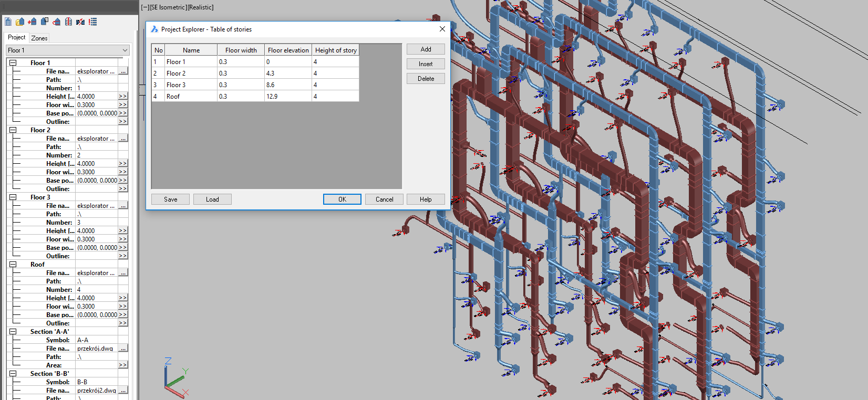
Task: Click the black blocks icon with red arrow
Action: (80, 22)
